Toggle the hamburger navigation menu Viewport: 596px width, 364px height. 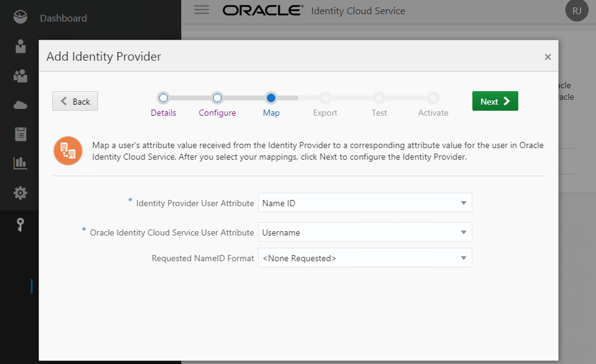tap(202, 10)
